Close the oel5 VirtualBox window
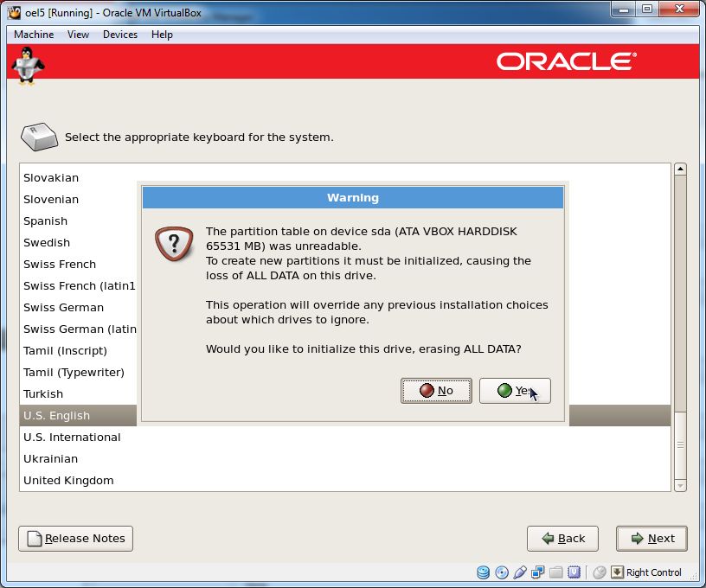Image resolution: width=706 pixels, height=588 pixels. point(680,9)
